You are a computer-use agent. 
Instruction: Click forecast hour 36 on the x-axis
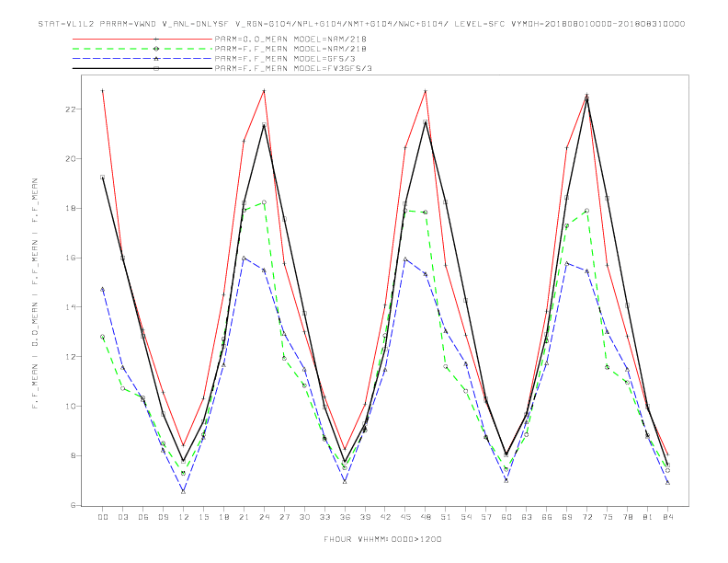pos(345,517)
